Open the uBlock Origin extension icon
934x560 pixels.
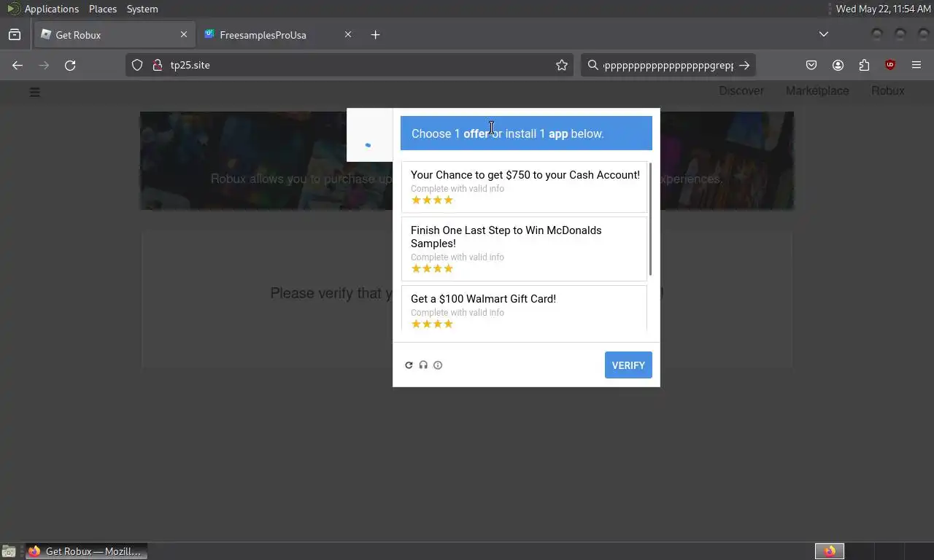[890, 65]
